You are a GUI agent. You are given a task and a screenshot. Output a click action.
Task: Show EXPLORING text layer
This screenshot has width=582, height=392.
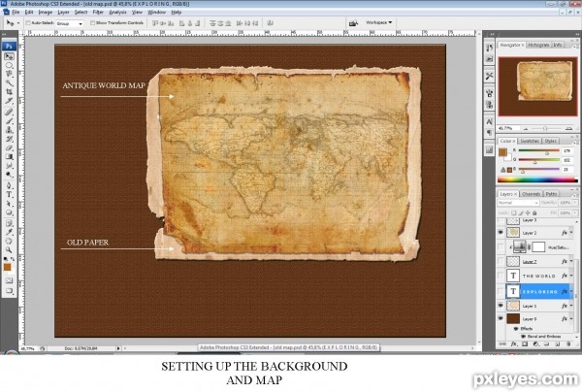pos(501,291)
